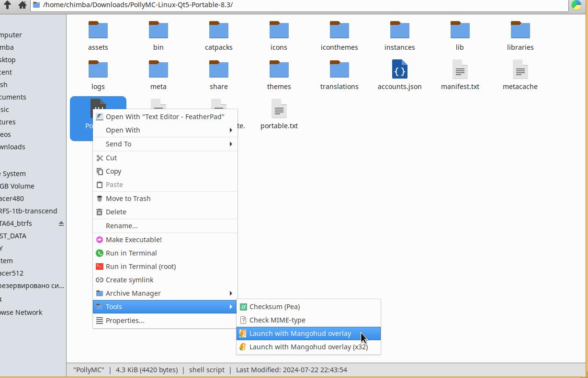Image resolution: width=588 pixels, height=378 pixels.
Task: Open the Desktop sidebar entry
Action: click(8, 60)
